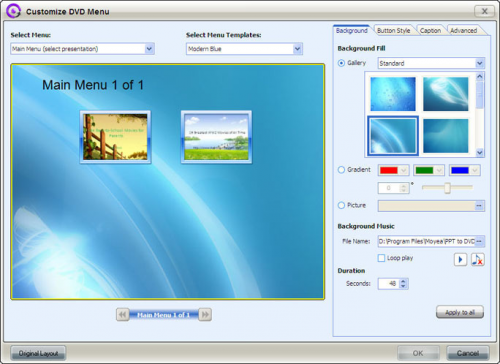Click the application logo in title bar

click(x=14, y=11)
